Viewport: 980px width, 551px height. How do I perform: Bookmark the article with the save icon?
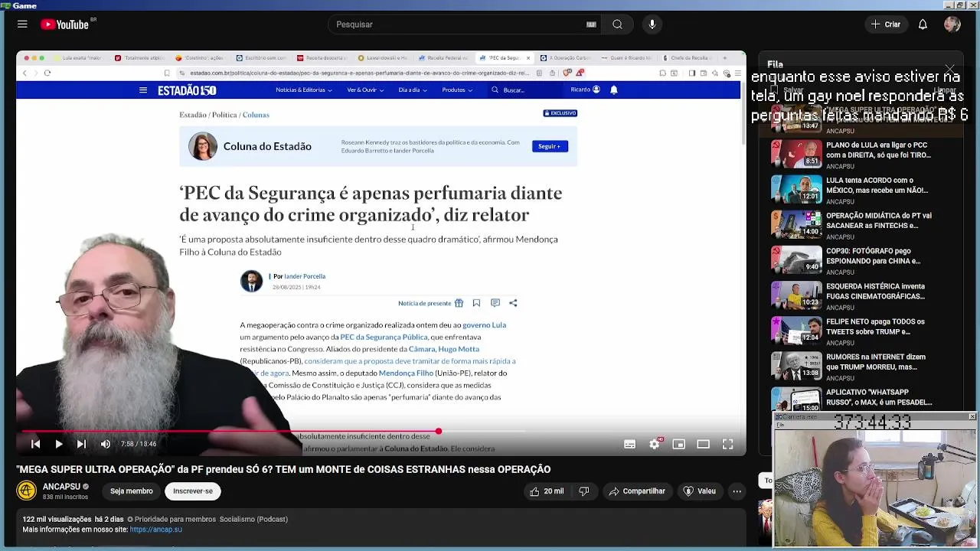click(x=476, y=303)
